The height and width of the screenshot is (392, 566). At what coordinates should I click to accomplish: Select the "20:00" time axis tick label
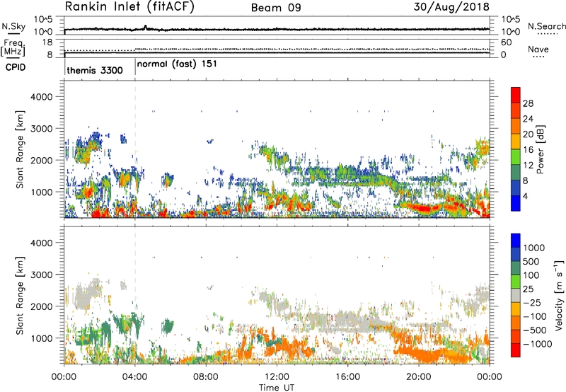[x=419, y=377]
